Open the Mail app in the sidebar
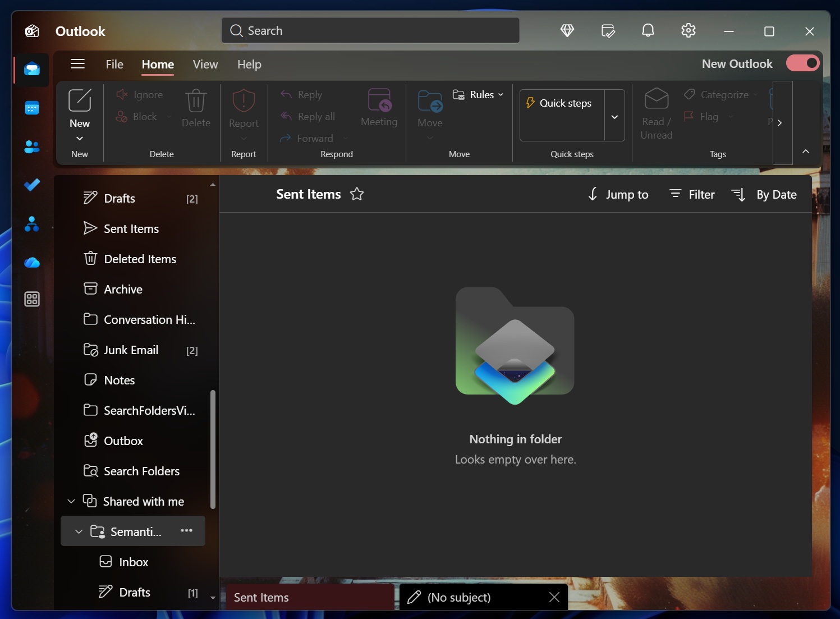 [32, 69]
